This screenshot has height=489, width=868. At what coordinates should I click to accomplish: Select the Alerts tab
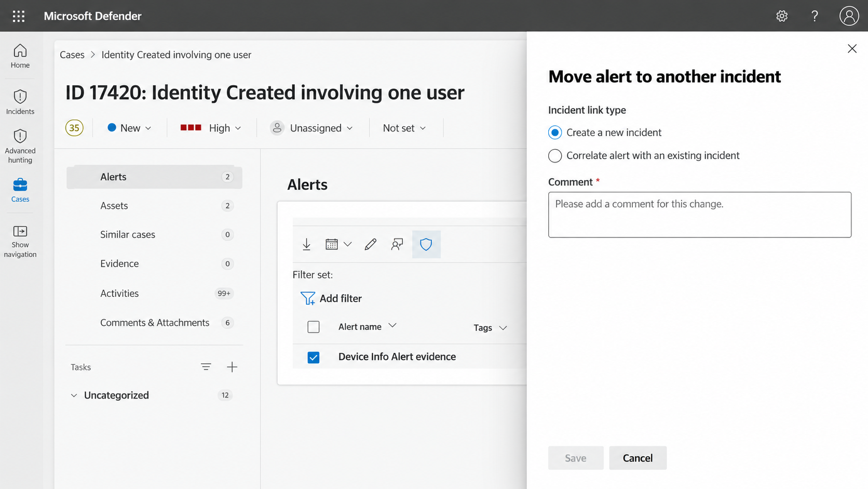click(x=154, y=177)
